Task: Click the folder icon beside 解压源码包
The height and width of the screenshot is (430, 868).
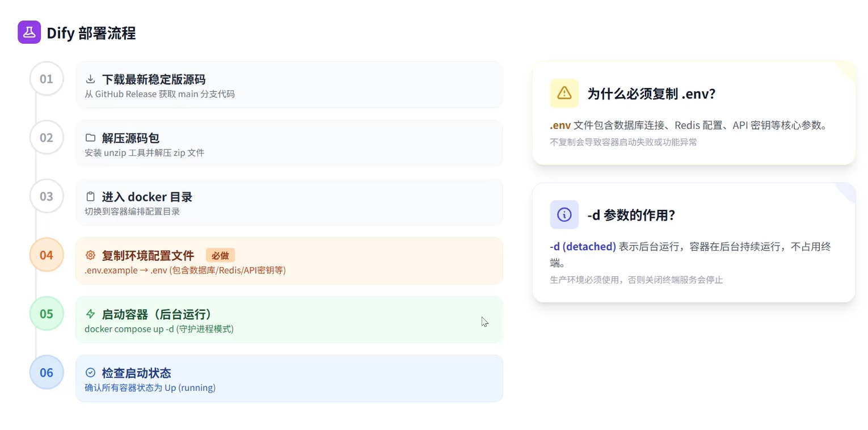Action: click(90, 138)
